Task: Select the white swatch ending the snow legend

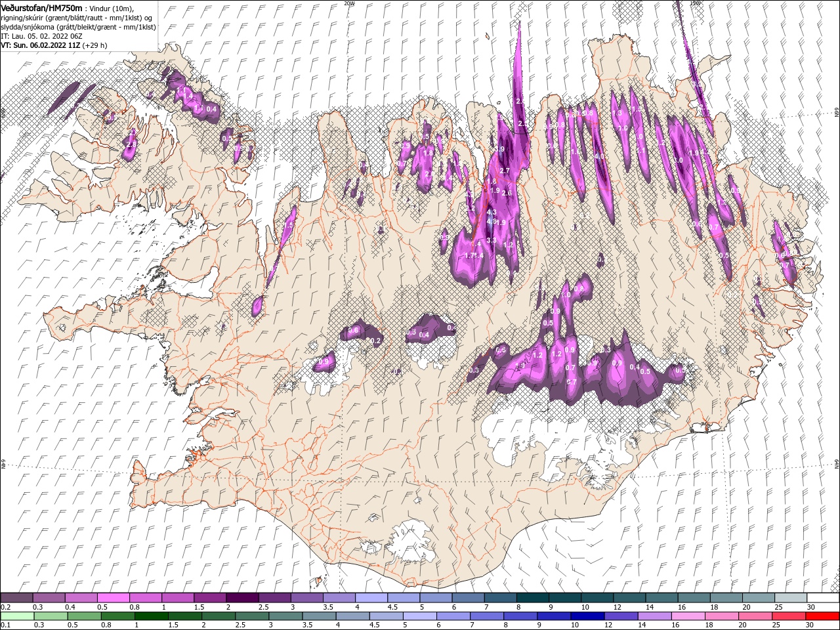Action: tap(823, 598)
